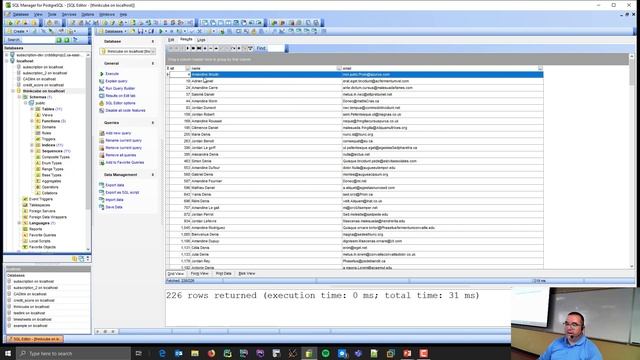This screenshot has width=640, height=360.
Task: Click the last record navigator button
Action: pos(199,48)
